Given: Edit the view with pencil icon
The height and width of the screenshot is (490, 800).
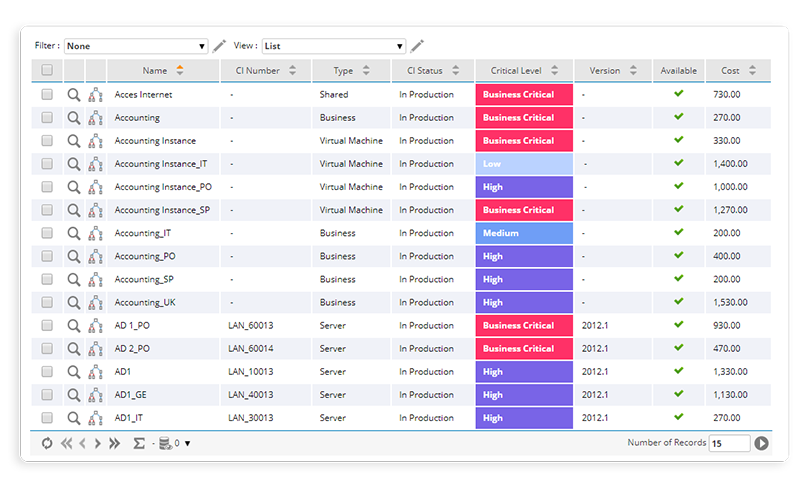Looking at the screenshot, I should point(417,46).
